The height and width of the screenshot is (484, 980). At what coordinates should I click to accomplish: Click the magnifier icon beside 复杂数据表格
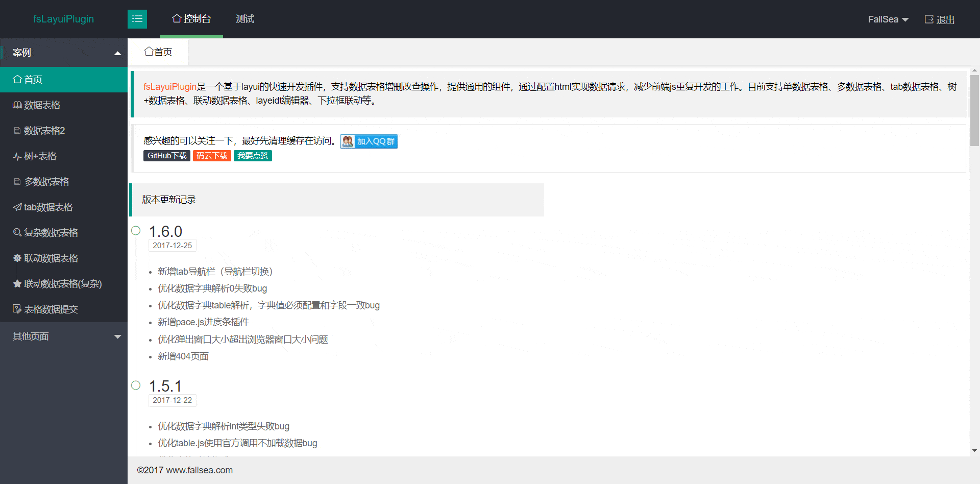(x=17, y=233)
